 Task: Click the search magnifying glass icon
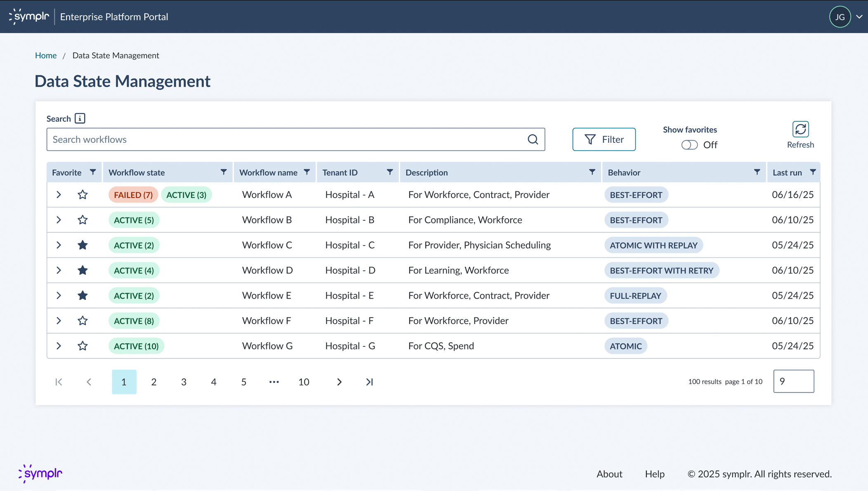pyautogui.click(x=533, y=139)
